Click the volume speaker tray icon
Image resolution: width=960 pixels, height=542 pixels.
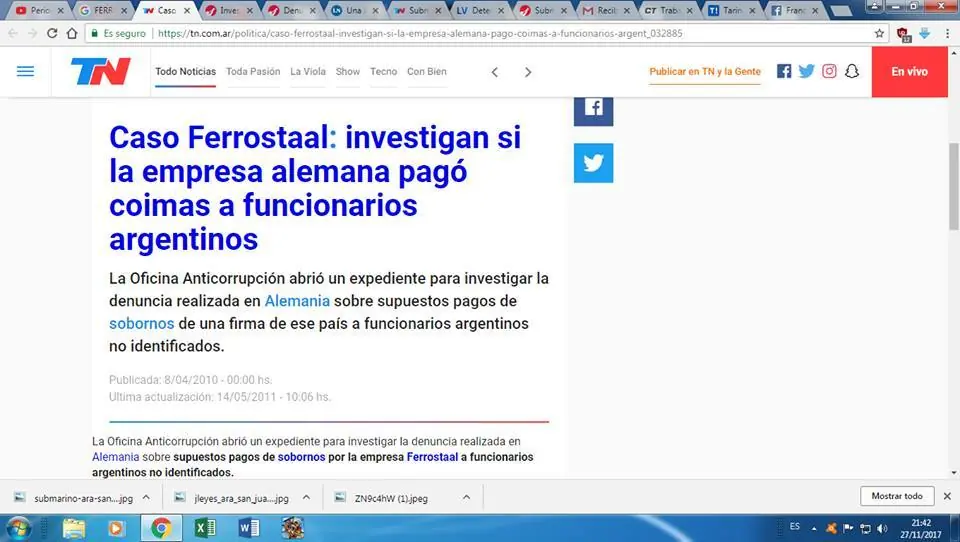[x=882, y=528]
